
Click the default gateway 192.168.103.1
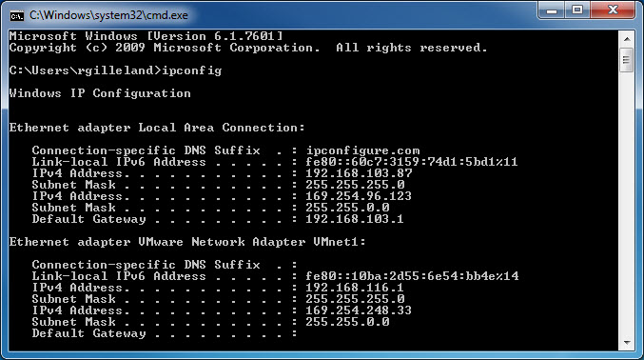pos(355,219)
